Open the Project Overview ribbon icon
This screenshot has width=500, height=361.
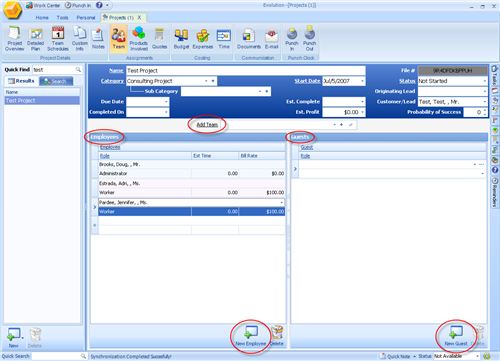[15, 39]
